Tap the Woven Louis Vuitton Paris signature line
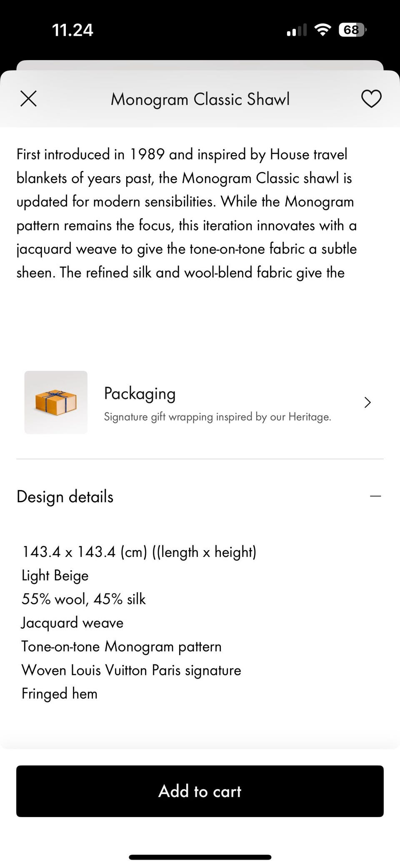 pos(131,670)
